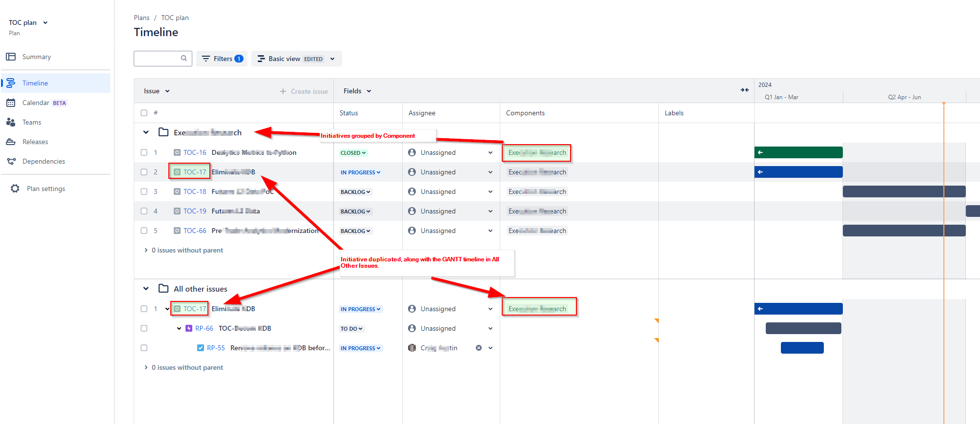
Task: Click the Releases ship icon
Action: point(11,142)
